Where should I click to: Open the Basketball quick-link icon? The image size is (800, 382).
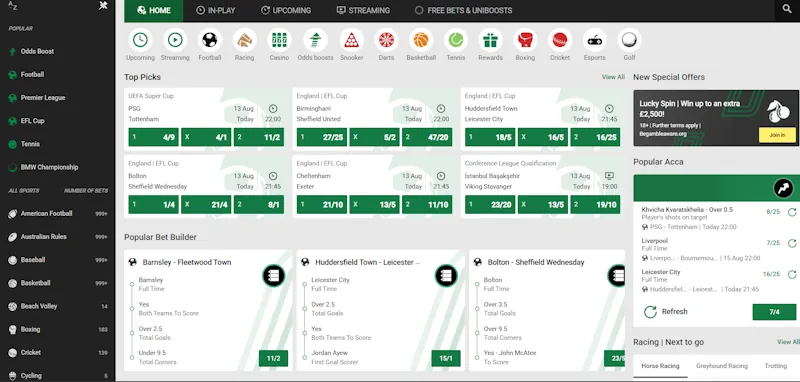421,40
